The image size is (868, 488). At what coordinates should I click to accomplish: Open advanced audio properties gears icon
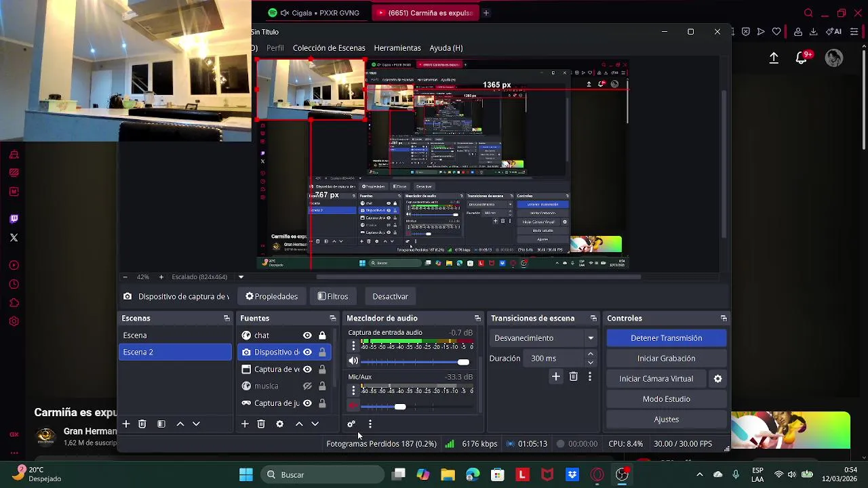(x=351, y=424)
